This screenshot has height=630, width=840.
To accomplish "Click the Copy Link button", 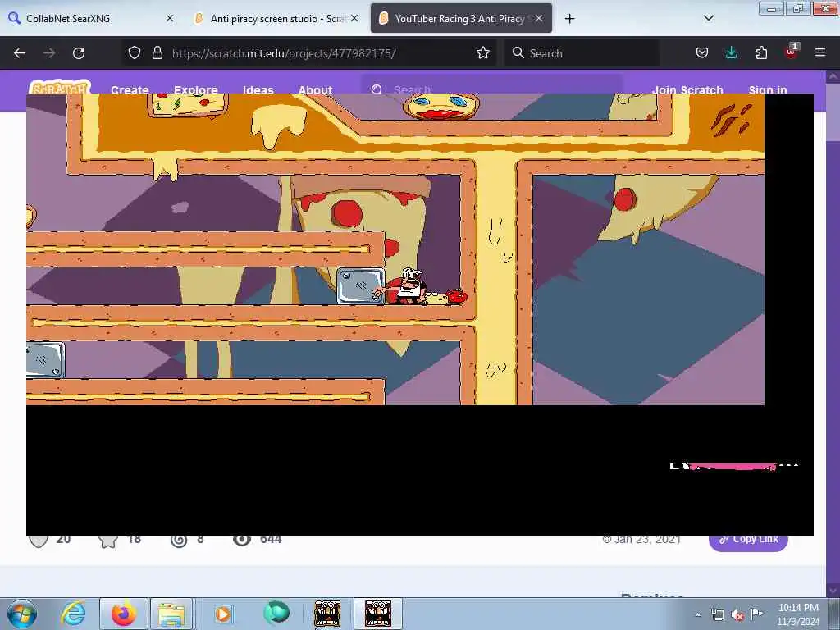I will [x=748, y=541].
